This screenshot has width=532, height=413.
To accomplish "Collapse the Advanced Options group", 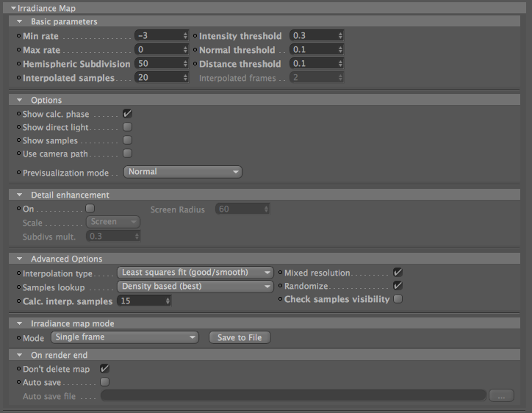I will point(19,259).
